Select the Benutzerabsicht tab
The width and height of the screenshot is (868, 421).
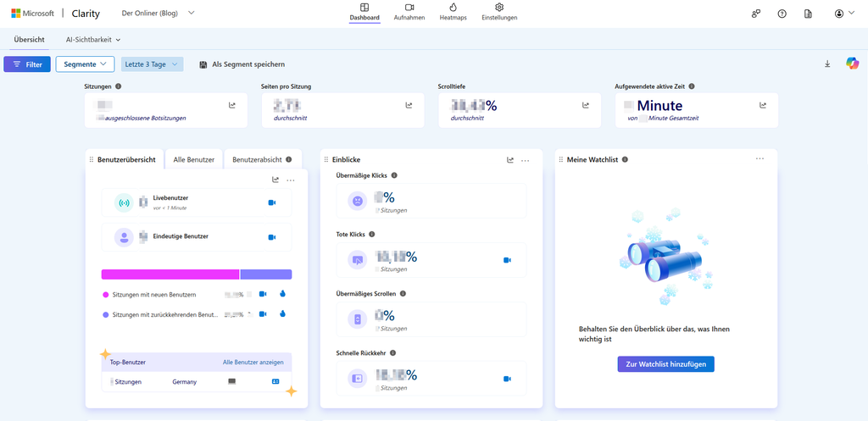click(x=258, y=159)
